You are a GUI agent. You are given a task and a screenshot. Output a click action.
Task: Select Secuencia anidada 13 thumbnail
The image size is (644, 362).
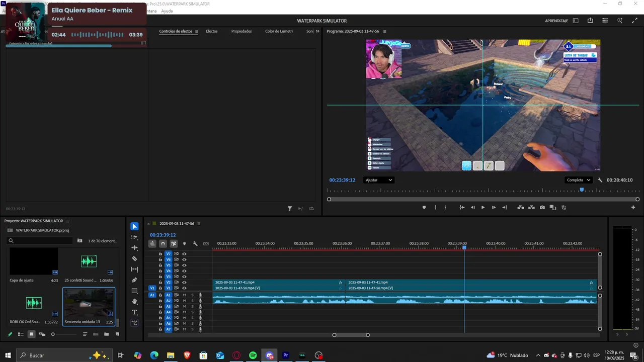coord(89,303)
